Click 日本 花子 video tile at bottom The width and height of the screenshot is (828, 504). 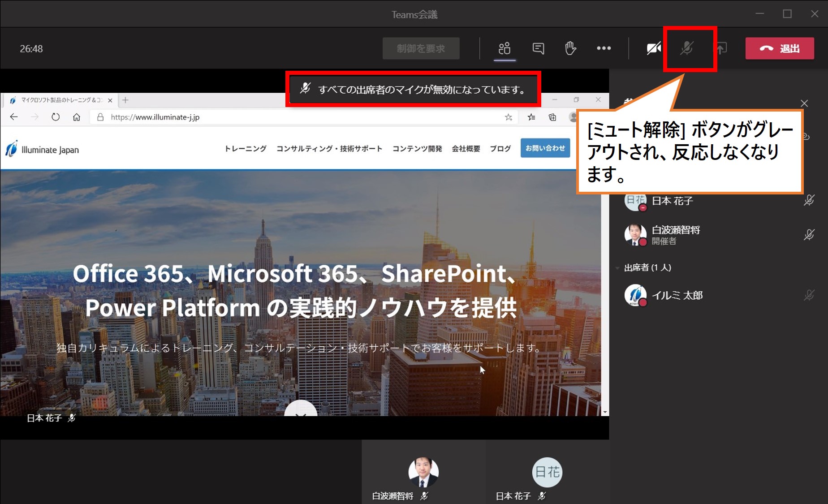(x=547, y=472)
